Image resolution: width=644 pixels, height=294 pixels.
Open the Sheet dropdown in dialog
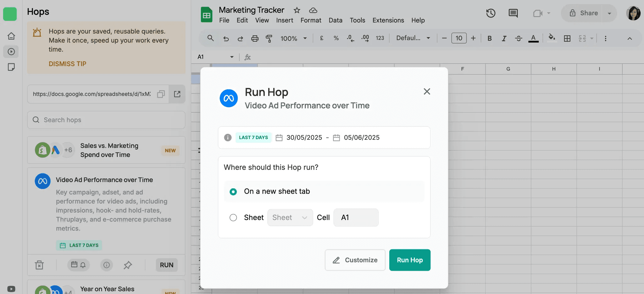click(290, 218)
